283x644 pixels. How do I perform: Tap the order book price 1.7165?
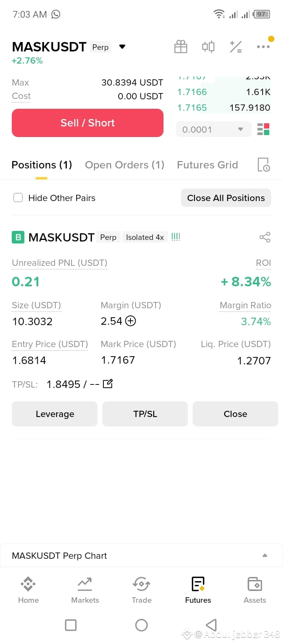click(x=192, y=108)
